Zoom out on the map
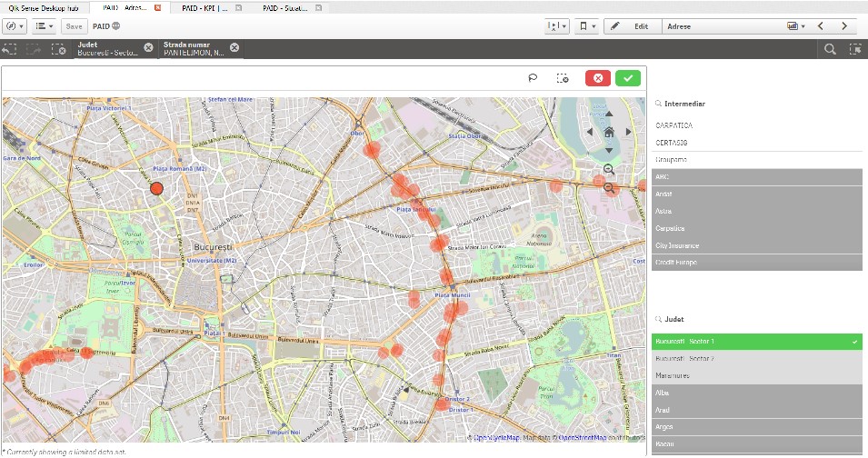Screen dimensions: 868x458 point(609,188)
